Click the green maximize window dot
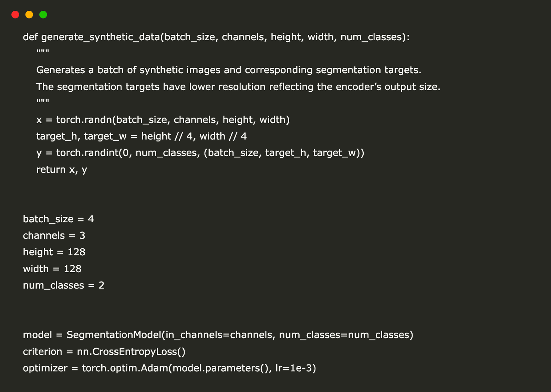The height and width of the screenshot is (392, 551). (x=43, y=14)
